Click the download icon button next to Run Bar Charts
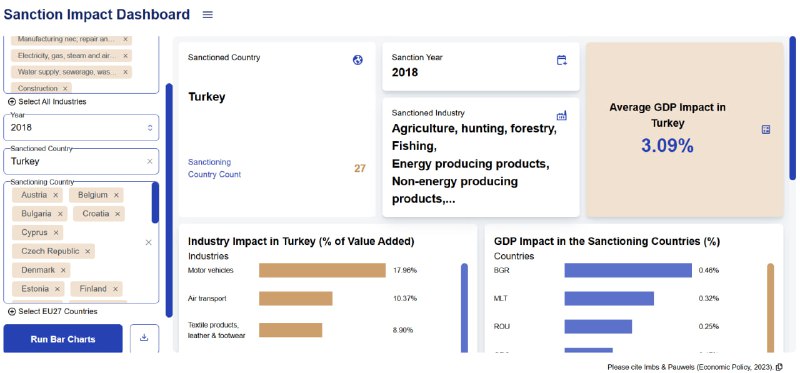 click(x=144, y=338)
